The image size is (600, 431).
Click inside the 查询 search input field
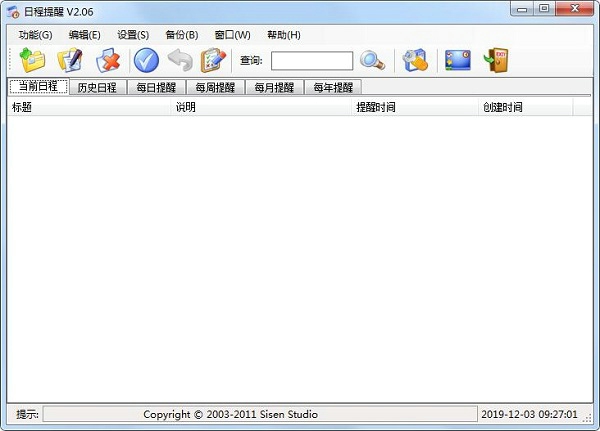click(x=311, y=61)
